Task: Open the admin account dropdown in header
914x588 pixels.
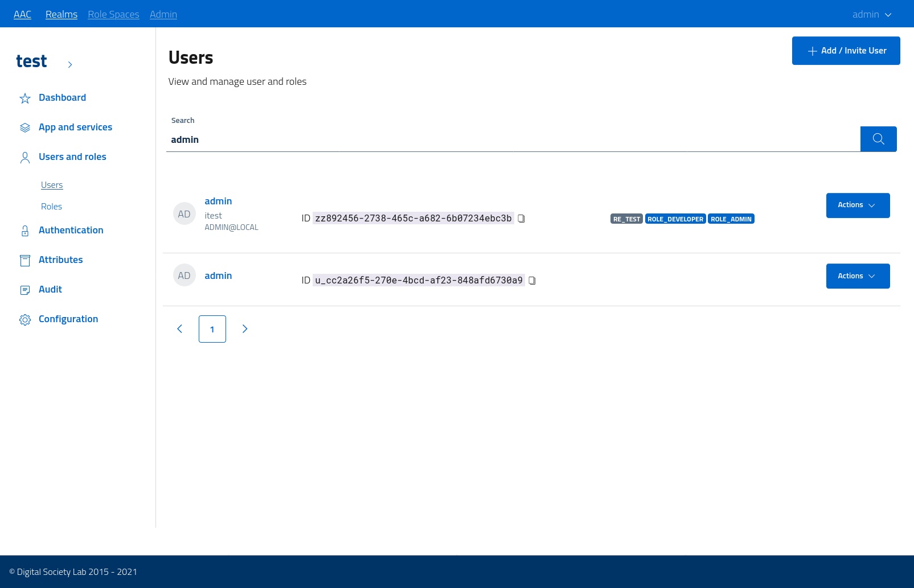Action: pyautogui.click(x=872, y=14)
